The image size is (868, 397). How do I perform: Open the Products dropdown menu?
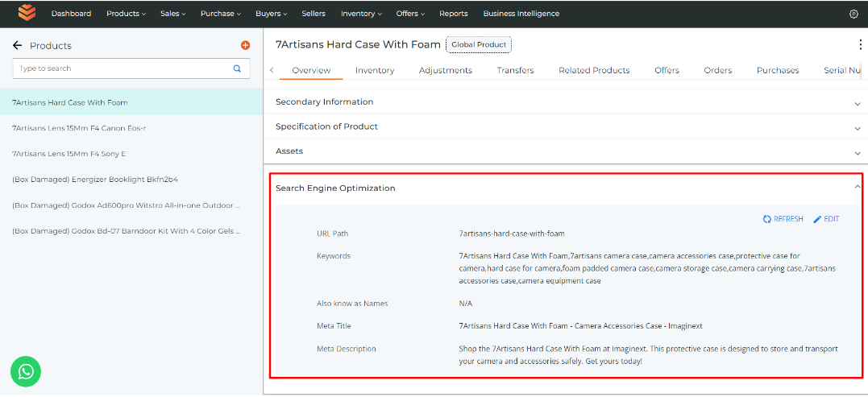pyautogui.click(x=127, y=13)
